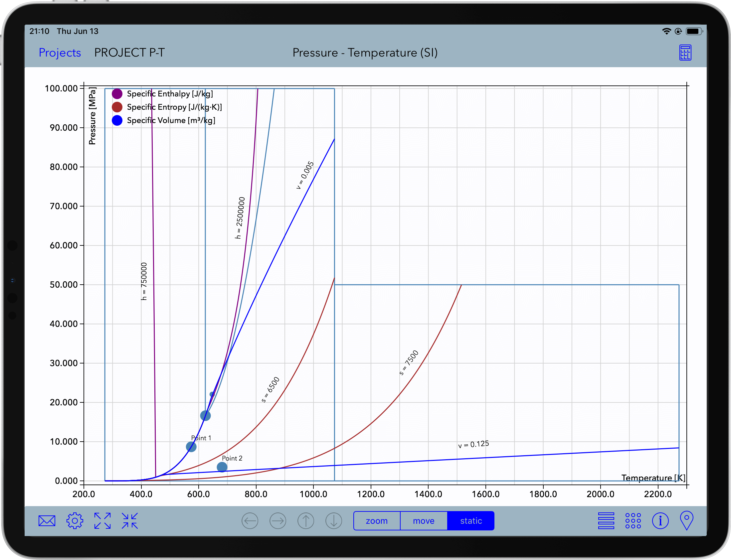Select the location pin icon
The height and width of the screenshot is (560, 731).
[x=687, y=520]
